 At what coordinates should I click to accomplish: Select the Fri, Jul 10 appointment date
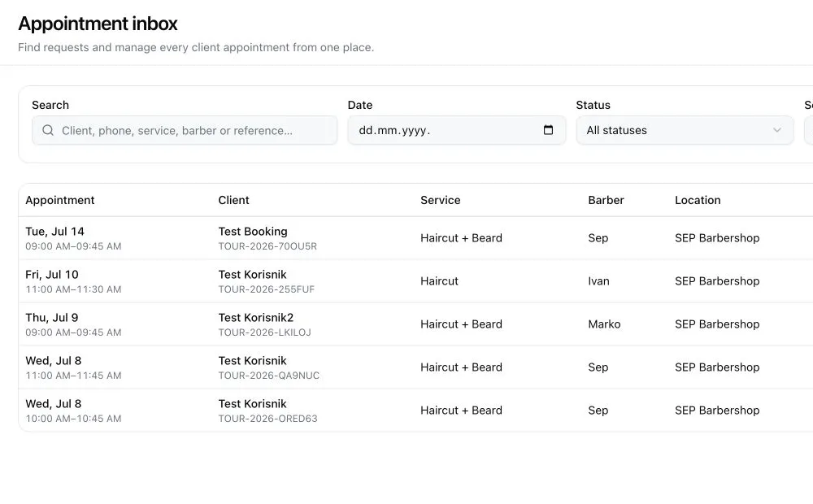pyautogui.click(x=52, y=274)
